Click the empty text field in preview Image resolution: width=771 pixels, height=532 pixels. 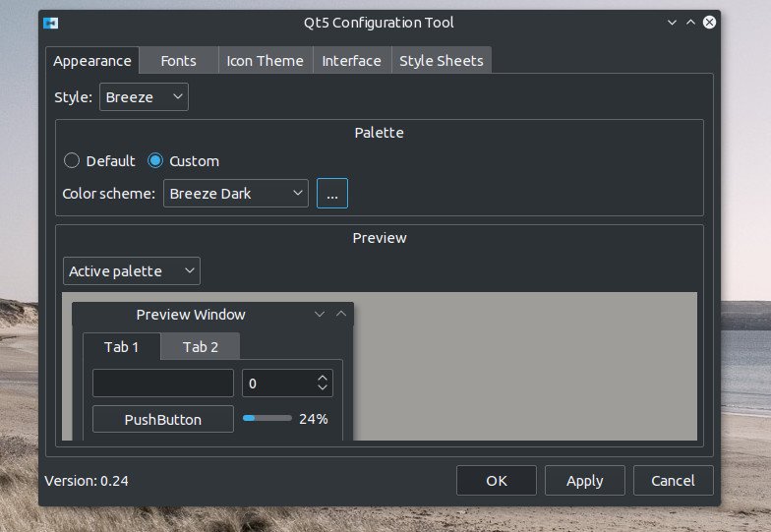163,383
